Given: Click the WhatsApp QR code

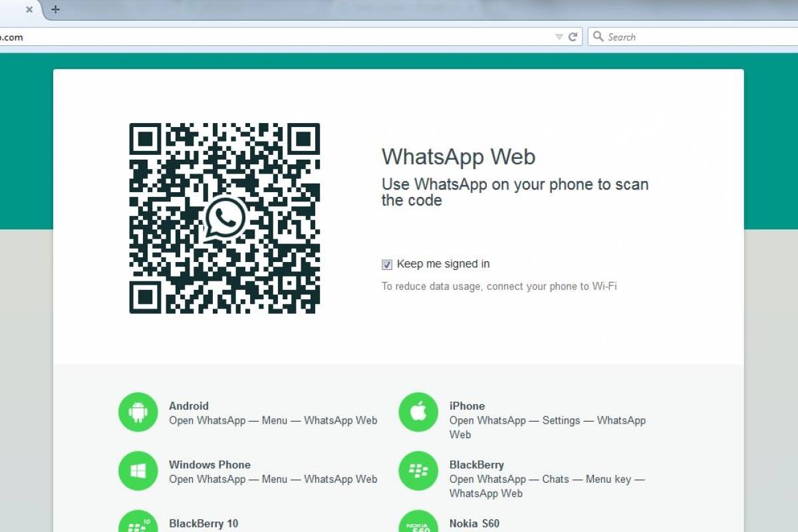Looking at the screenshot, I should (225, 218).
